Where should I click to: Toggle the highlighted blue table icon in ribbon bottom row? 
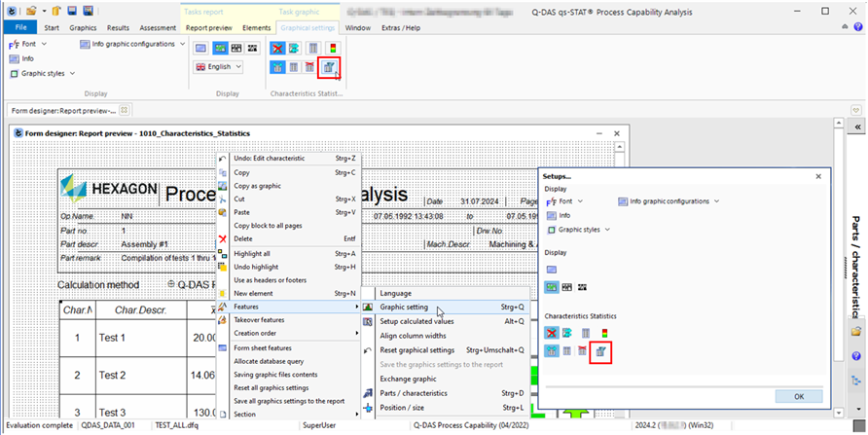point(278,67)
